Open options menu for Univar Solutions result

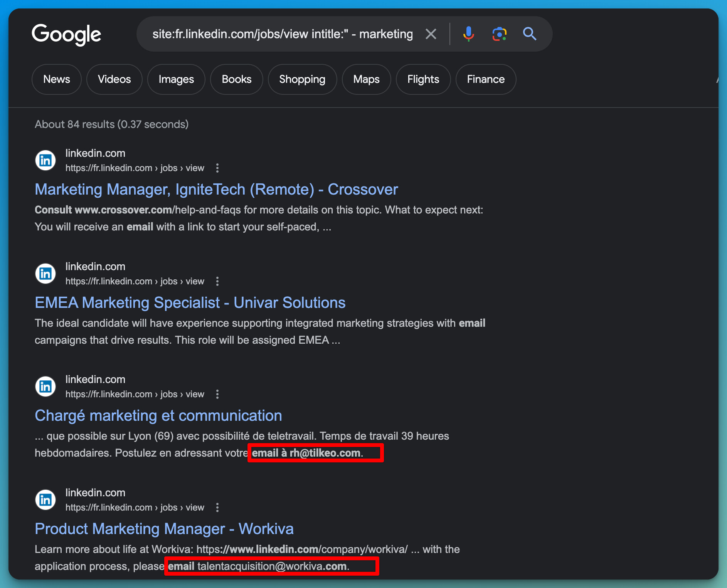coord(217,281)
